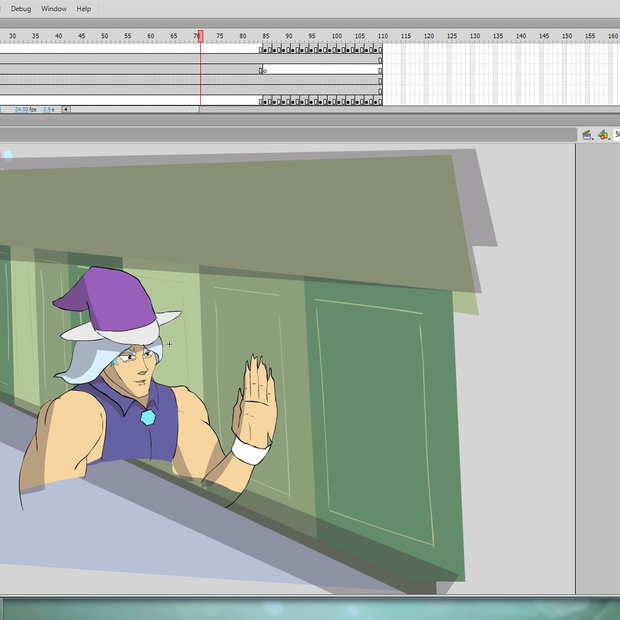Select last keyframe at frame 110, bottom layer
Screen dimensions: 620x620
pos(379,100)
